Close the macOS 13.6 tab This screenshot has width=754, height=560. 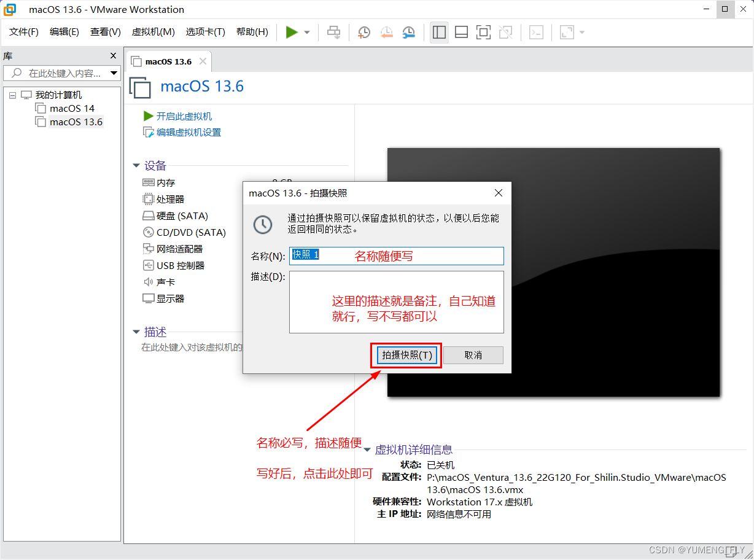pyautogui.click(x=203, y=61)
